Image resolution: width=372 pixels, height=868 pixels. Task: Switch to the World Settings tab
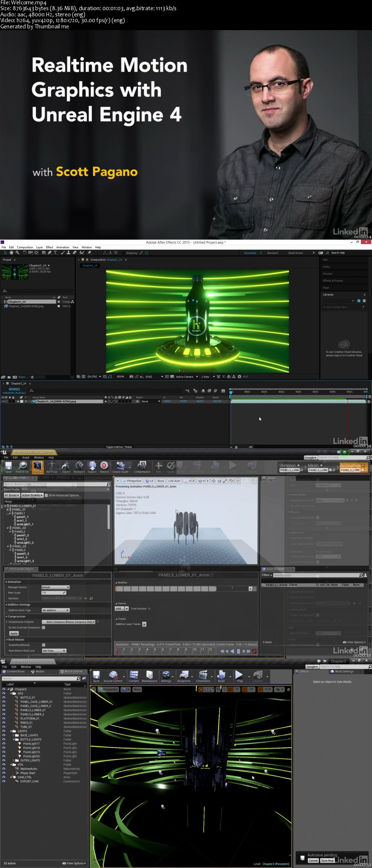point(341,672)
